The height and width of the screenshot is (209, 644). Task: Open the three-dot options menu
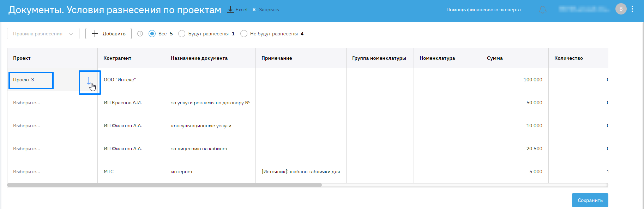tap(632, 9)
